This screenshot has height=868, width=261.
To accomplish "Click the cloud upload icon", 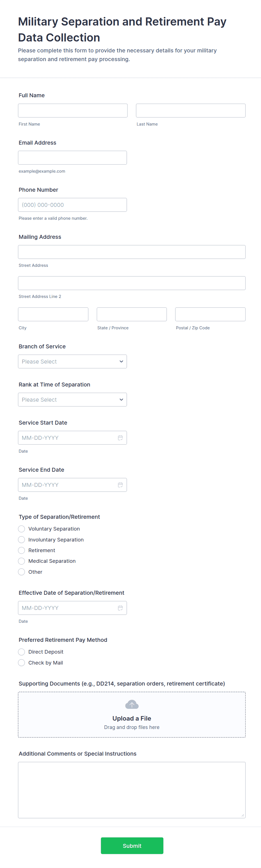I will [132, 704].
